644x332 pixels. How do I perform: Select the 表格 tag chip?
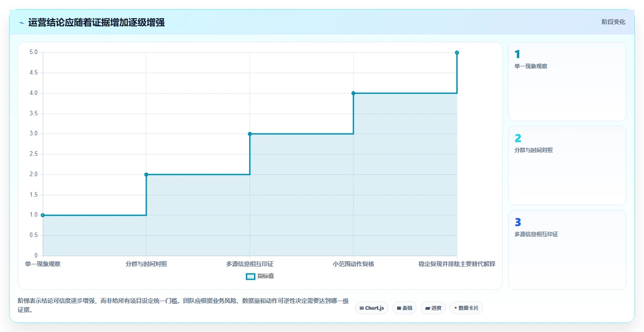[x=404, y=308]
